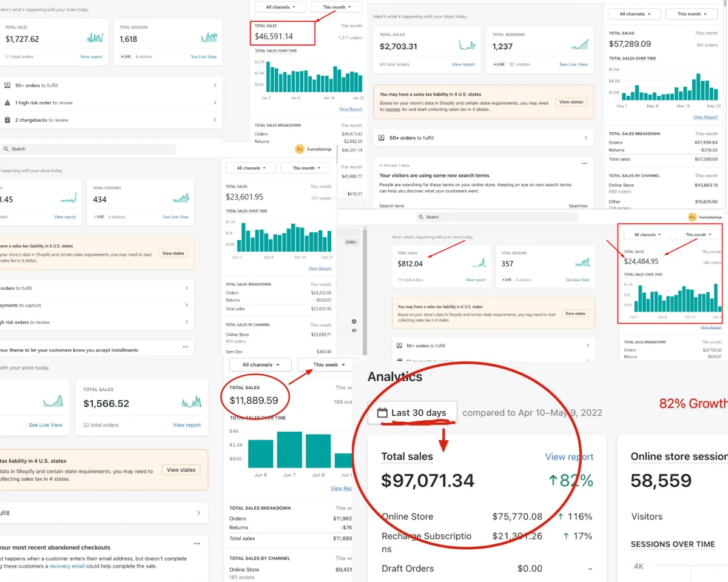Click the sparkline beside the $1,727.62 total sales
Image resolution: width=728 pixels, height=582 pixels.
[x=95, y=38]
